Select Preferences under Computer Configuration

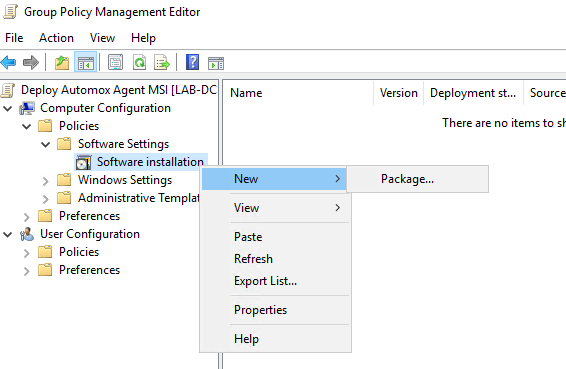pos(90,216)
